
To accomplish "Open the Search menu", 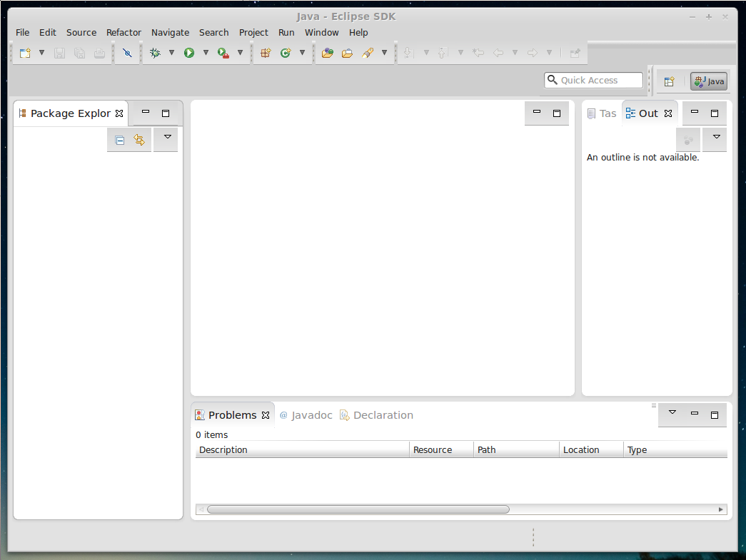I will point(213,32).
